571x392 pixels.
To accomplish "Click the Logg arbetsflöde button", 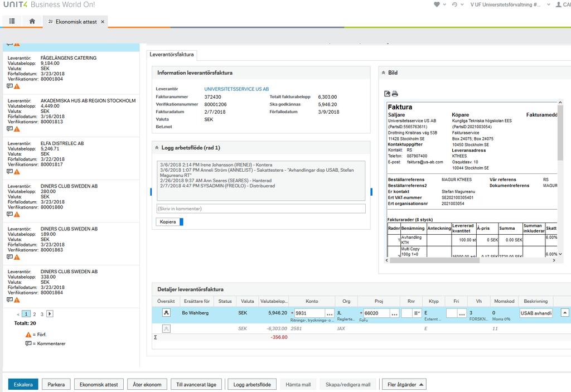I will pyautogui.click(x=252, y=384).
